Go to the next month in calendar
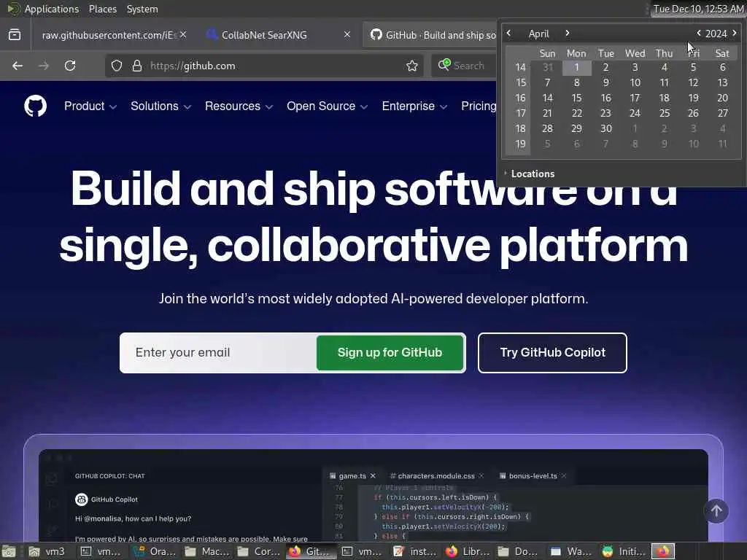 click(567, 33)
